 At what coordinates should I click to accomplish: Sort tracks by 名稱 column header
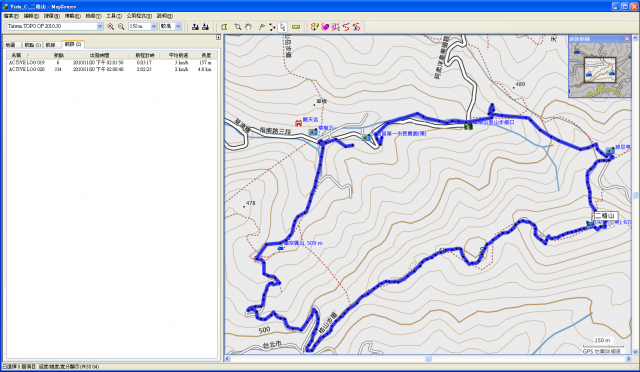(x=27, y=55)
